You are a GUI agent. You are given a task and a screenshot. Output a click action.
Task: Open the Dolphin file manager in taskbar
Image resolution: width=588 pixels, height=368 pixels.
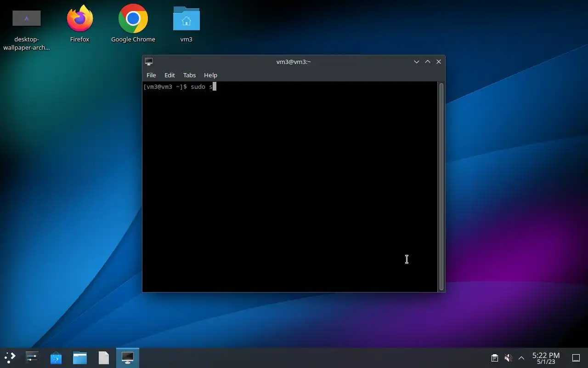point(80,357)
